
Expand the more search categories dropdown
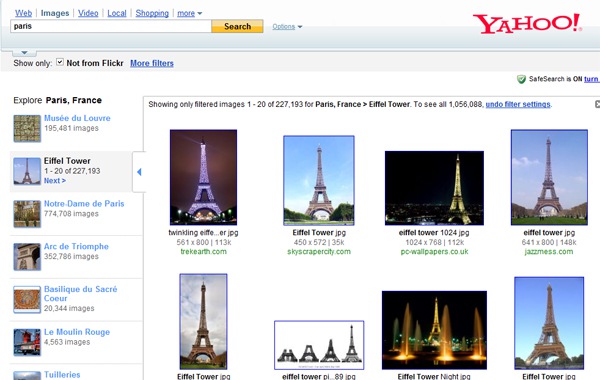tap(189, 13)
